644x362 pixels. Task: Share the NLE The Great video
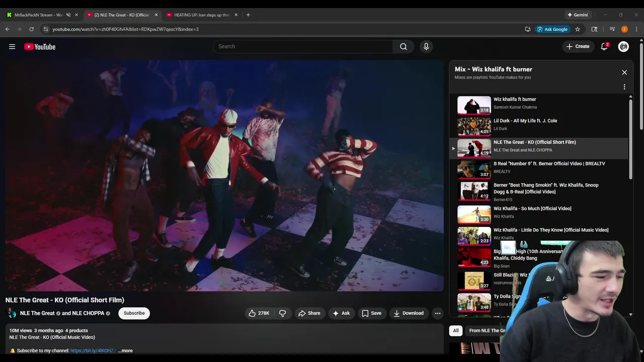tap(309, 313)
